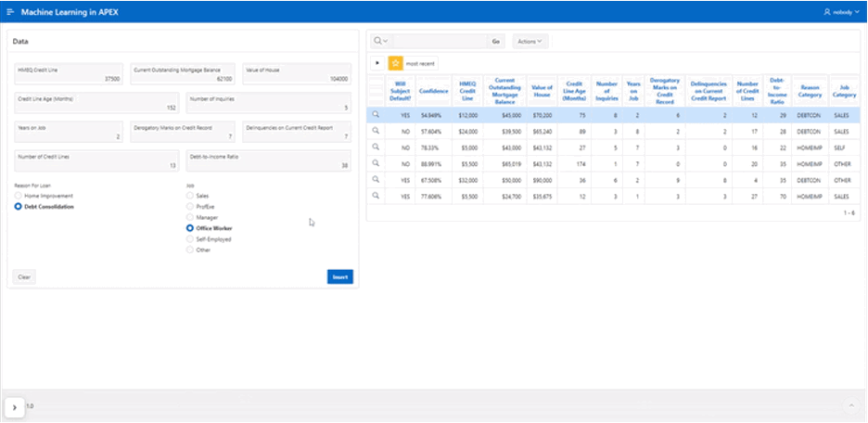Click the Go search button
868x423 pixels.
pos(496,41)
